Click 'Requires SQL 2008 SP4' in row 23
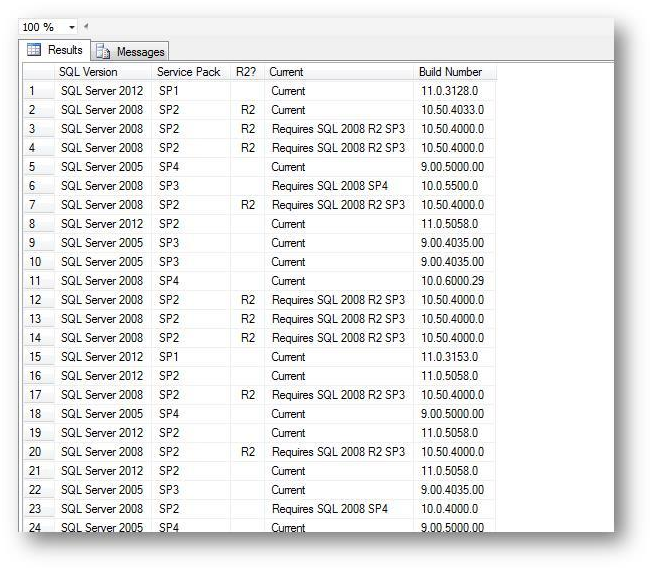Viewport: 655px width, 570px height. click(x=330, y=509)
